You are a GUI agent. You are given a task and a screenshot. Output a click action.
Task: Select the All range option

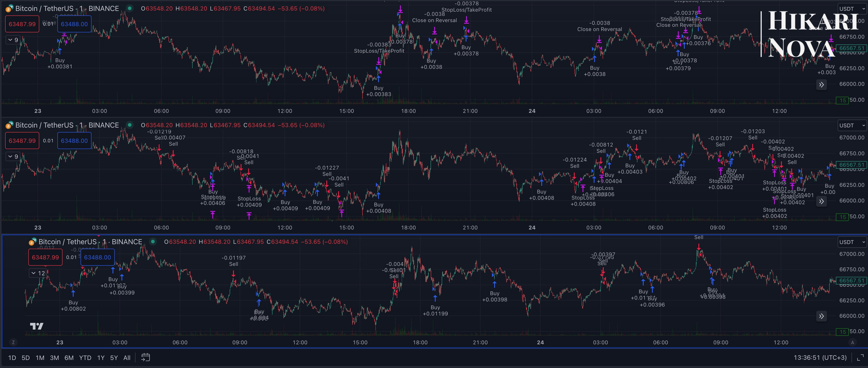tap(127, 357)
